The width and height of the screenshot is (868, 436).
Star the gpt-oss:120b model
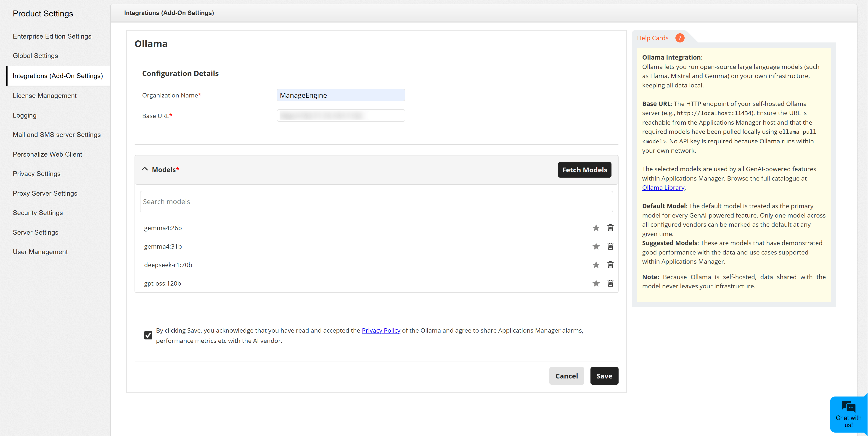click(x=596, y=284)
